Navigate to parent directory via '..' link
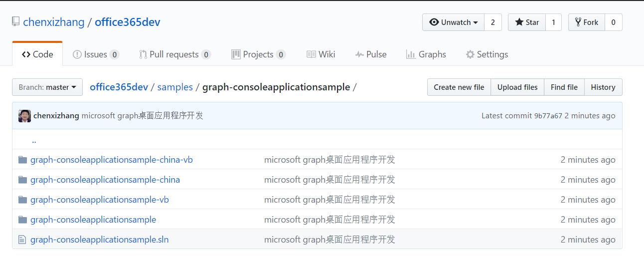 coord(34,140)
